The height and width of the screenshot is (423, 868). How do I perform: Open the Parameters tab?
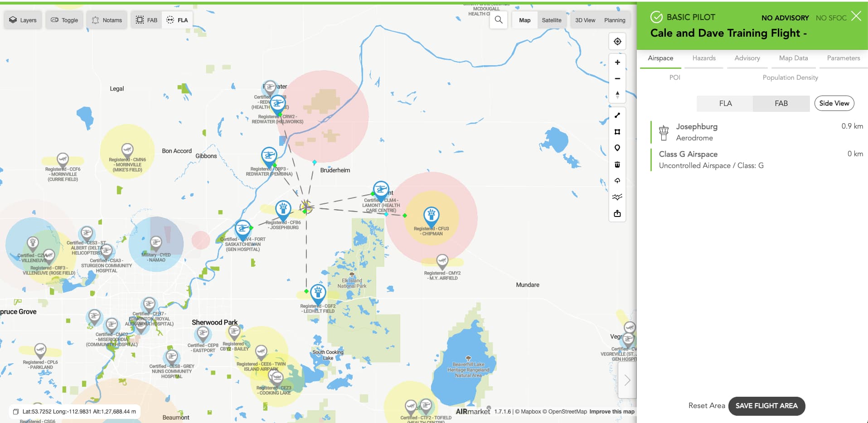pos(843,58)
